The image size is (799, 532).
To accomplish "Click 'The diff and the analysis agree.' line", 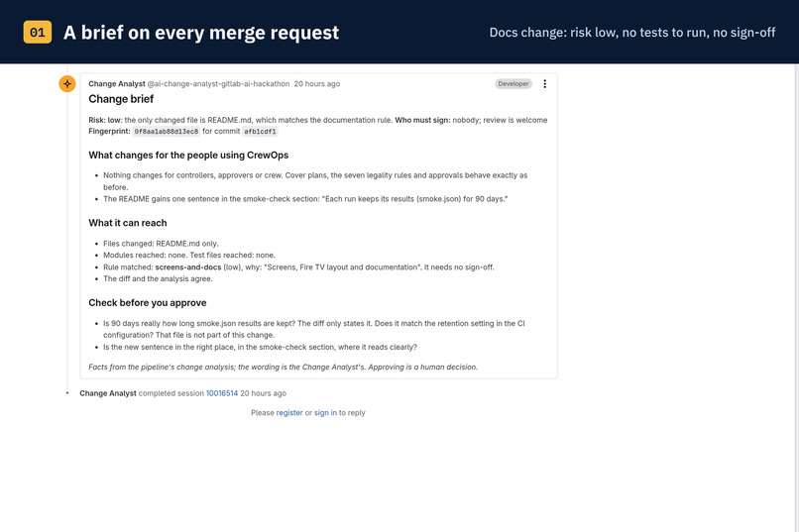I will pos(158,279).
